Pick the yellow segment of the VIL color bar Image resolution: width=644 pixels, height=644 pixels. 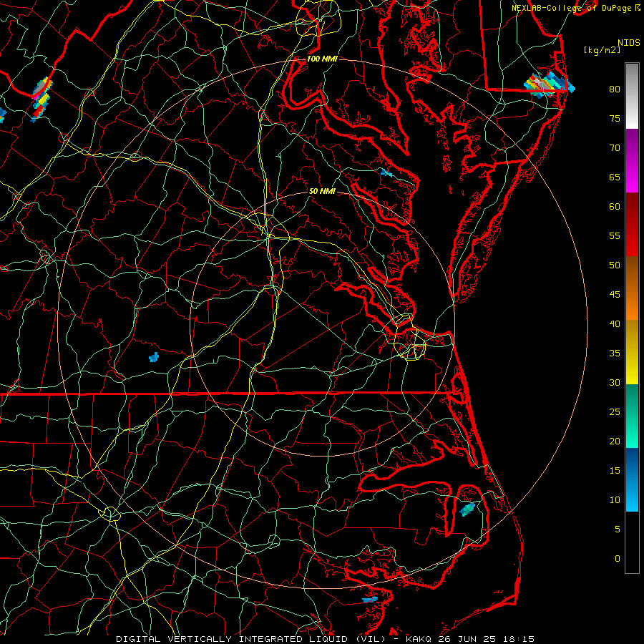(x=632, y=352)
